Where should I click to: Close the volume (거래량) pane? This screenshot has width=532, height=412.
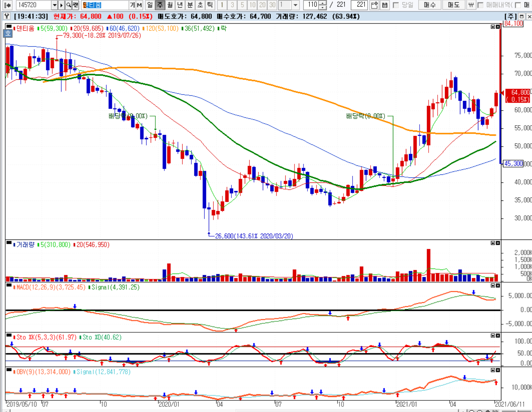tap(498, 243)
